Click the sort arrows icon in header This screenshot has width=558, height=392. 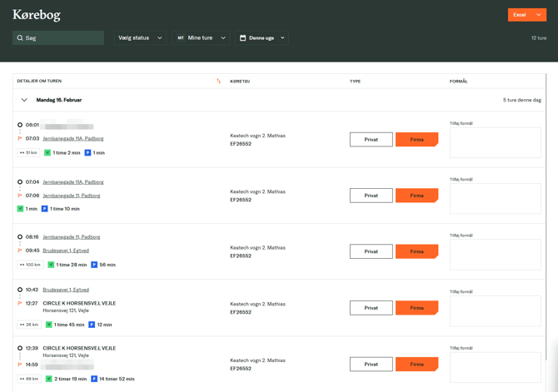(x=219, y=82)
